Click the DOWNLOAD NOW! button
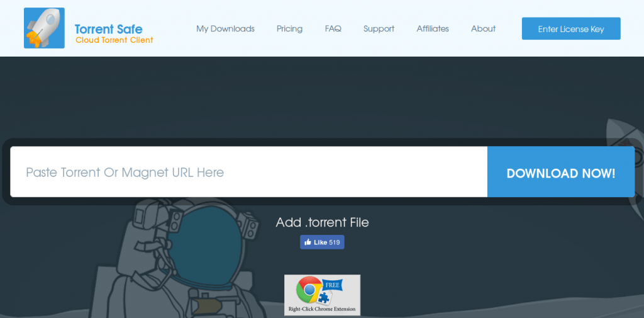The width and height of the screenshot is (644, 318). click(560, 172)
